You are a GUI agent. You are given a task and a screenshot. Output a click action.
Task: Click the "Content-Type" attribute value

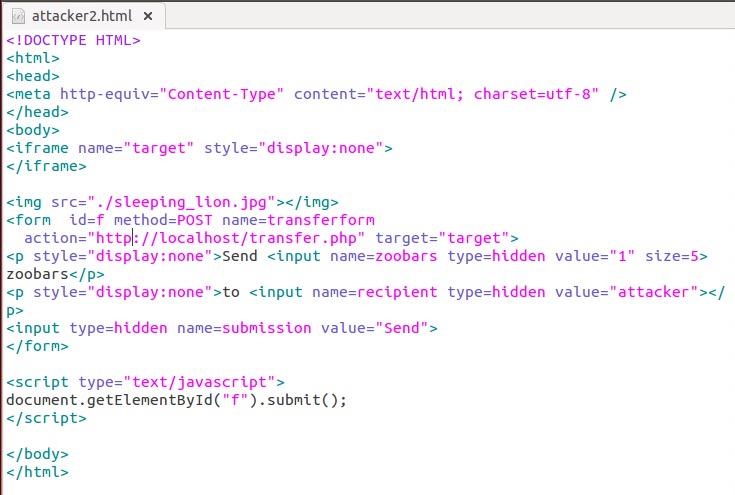tap(221, 94)
